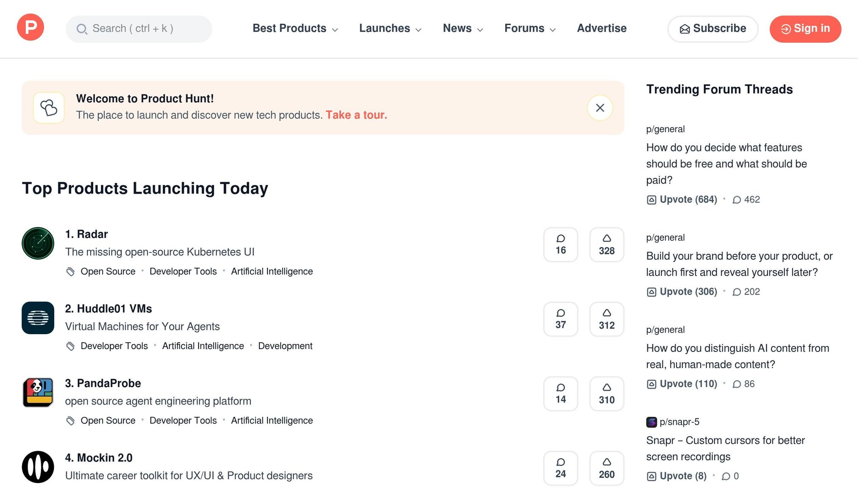Open the Mockin 2.0 product title
The height and width of the screenshot is (488, 868).
pyautogui.click(x=99, y=458)
